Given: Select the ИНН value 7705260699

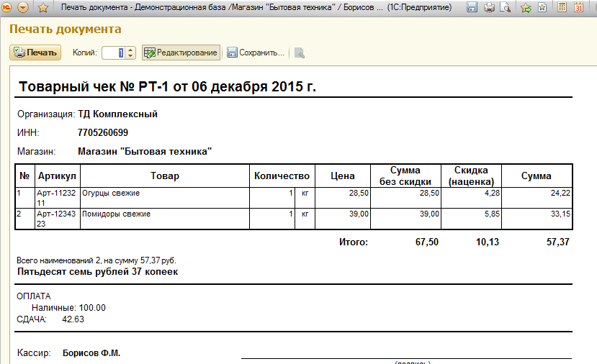Looking at the screenshot, I should pyautogui.click(x=103, y=133).
